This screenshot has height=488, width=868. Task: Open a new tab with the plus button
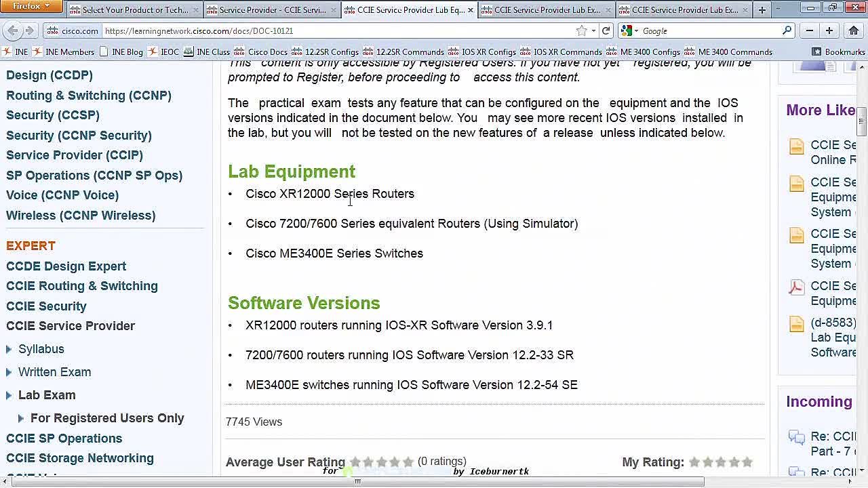coord(762,9)
